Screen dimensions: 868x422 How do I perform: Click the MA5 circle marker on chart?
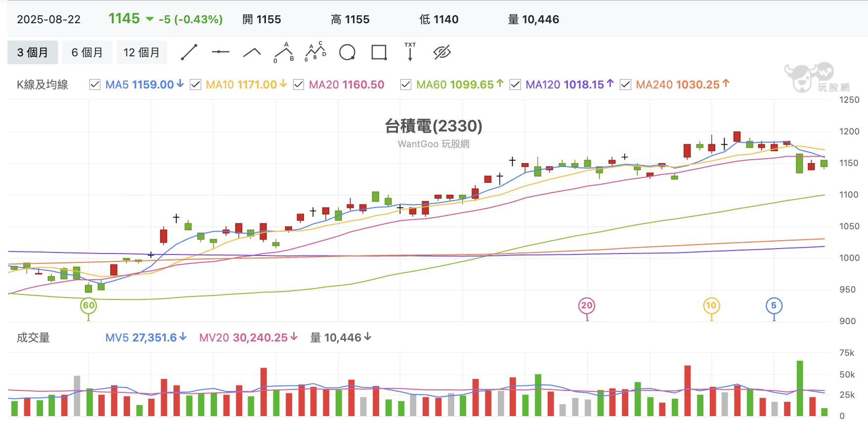(774, 305)
